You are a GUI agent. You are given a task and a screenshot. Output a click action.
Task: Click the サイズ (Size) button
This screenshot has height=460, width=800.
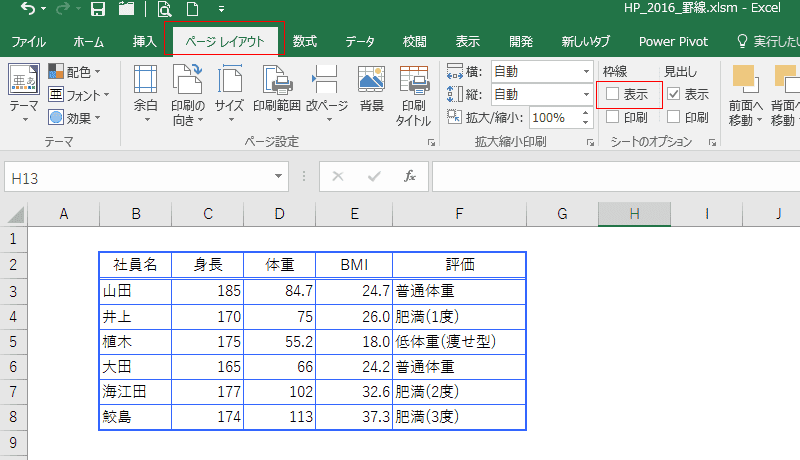click(x=229, y=95)
